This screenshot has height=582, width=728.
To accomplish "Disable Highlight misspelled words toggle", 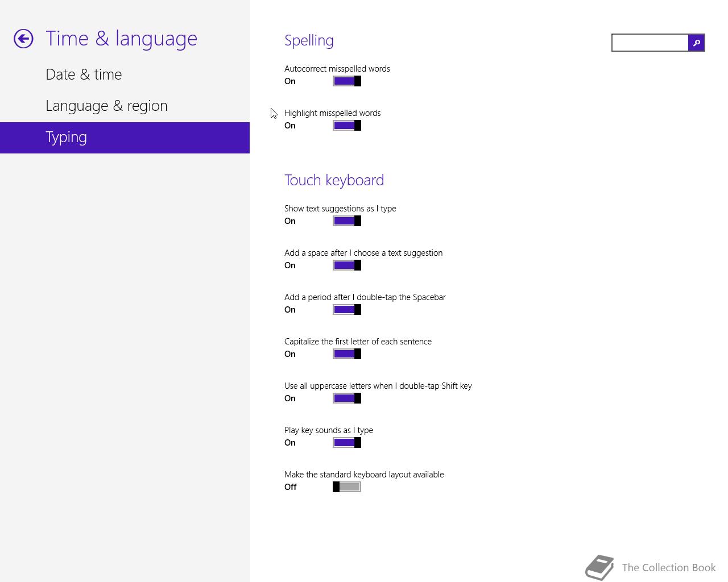I will [347, 126].
